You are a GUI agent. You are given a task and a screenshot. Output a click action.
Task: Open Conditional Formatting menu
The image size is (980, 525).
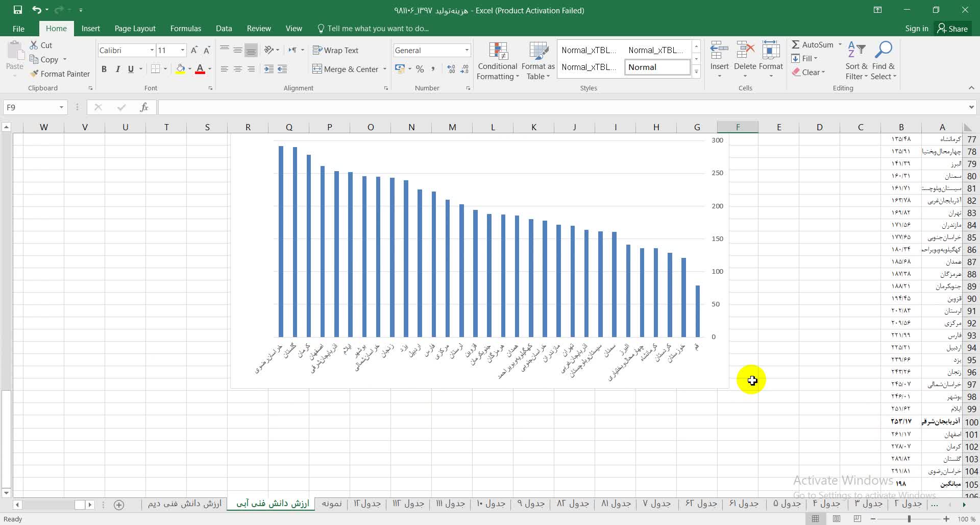497,61
